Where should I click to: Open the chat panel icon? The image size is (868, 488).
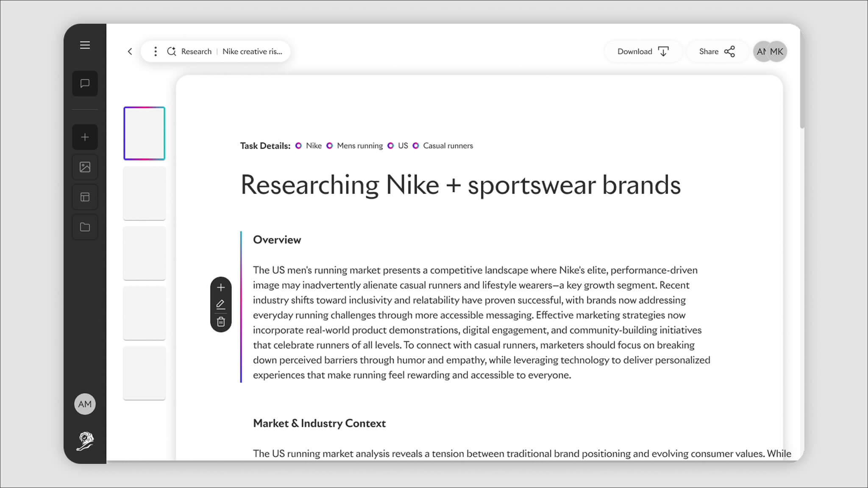85,83
